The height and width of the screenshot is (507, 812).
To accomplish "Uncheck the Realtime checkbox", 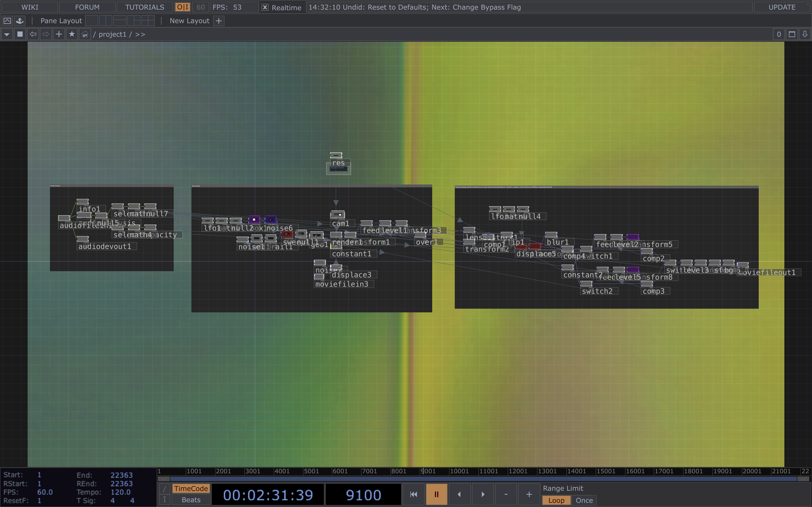I will 265,7.
